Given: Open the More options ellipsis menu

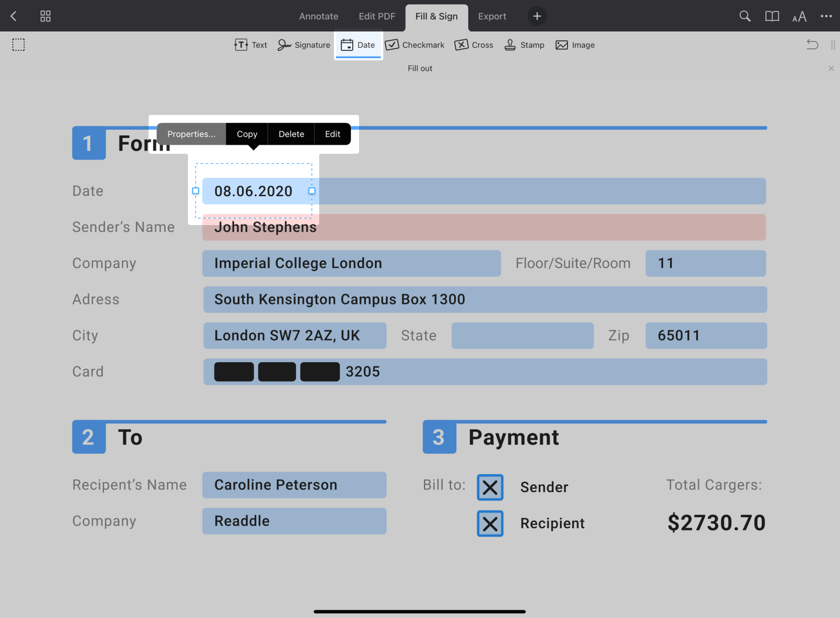Looking at the screenshot, I should (826, 16).
